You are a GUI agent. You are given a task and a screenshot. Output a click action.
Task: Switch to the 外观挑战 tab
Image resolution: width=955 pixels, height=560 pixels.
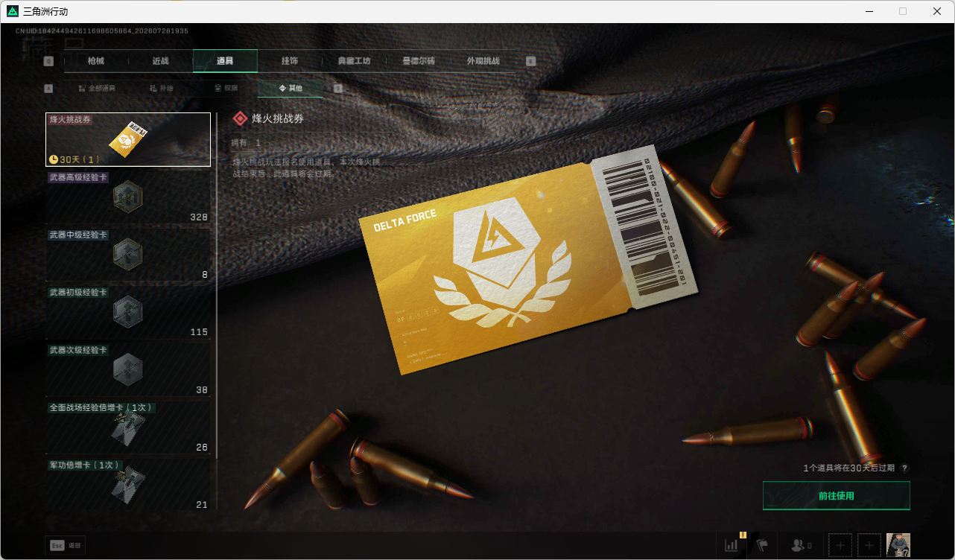(x=483, y=61)
